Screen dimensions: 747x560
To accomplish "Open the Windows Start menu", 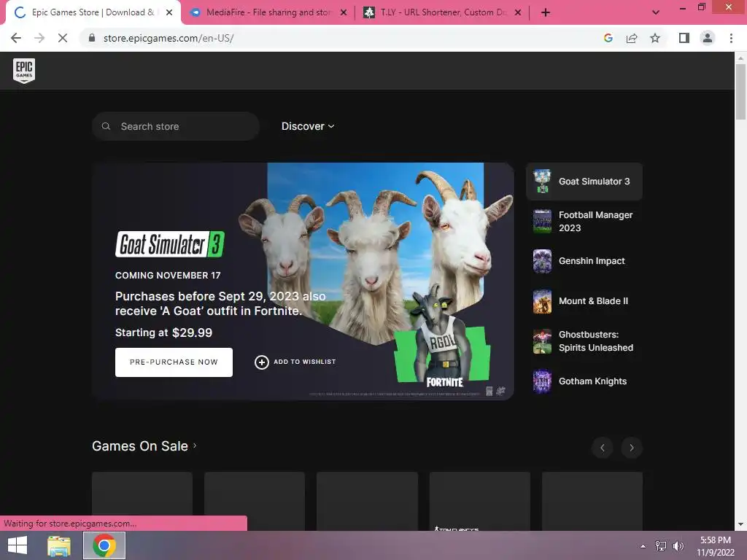I will pyautogui.click(x=18, y=545).
